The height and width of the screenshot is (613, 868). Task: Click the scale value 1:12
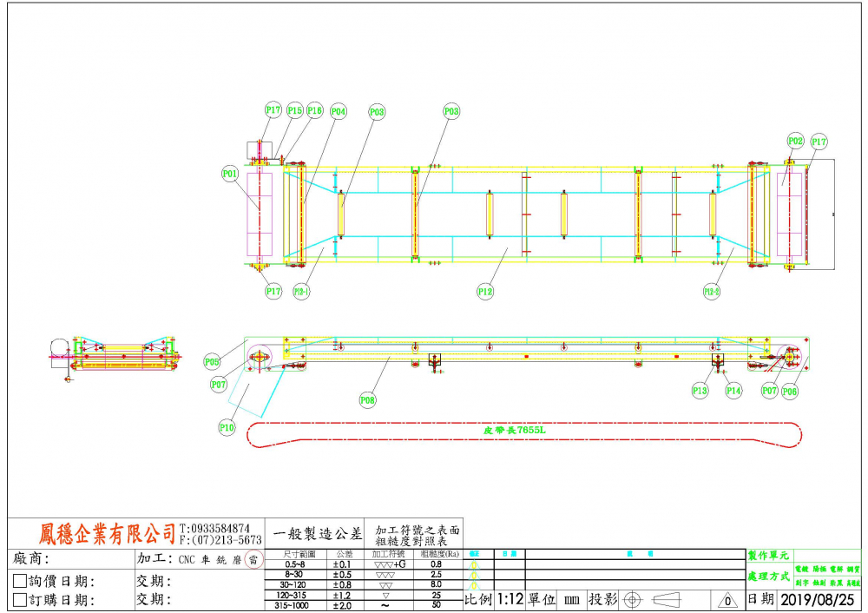pos(510,599)
